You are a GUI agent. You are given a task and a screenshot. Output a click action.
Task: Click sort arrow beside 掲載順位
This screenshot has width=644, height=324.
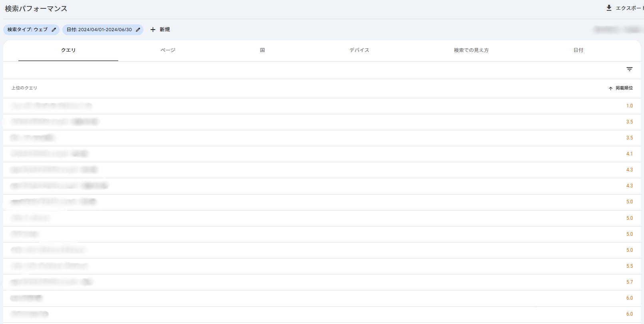pyautogui.click(x=610, y=88)
